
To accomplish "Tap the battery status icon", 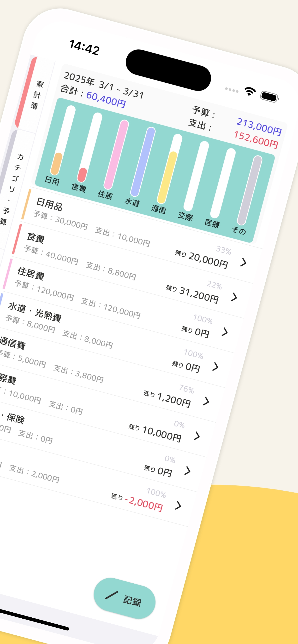I will tap(269, 97).
